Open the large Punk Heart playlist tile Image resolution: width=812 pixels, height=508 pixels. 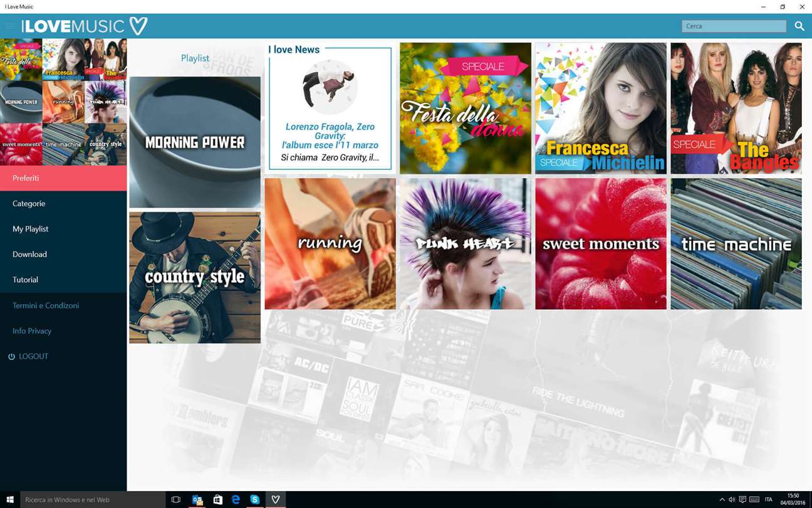point(466,244)
